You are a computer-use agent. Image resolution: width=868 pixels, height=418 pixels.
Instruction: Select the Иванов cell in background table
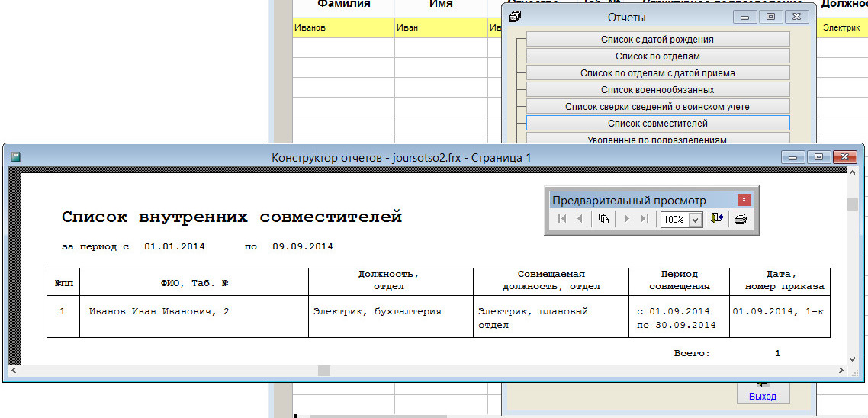pos(344,27)
